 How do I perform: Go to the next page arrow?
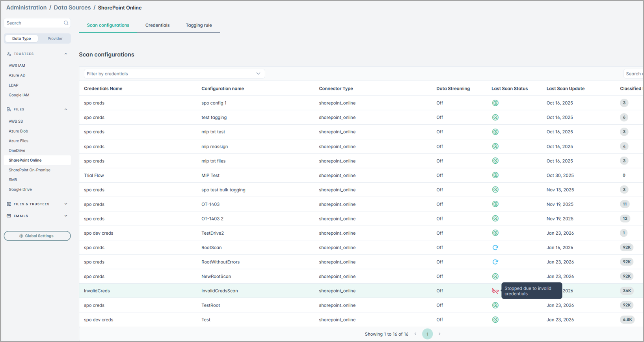tap(439, 334)
